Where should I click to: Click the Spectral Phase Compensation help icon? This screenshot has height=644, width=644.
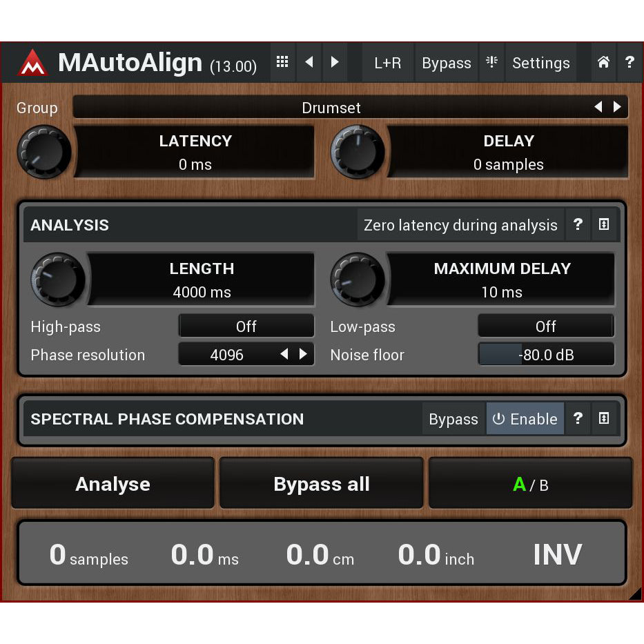click(578, 418)
